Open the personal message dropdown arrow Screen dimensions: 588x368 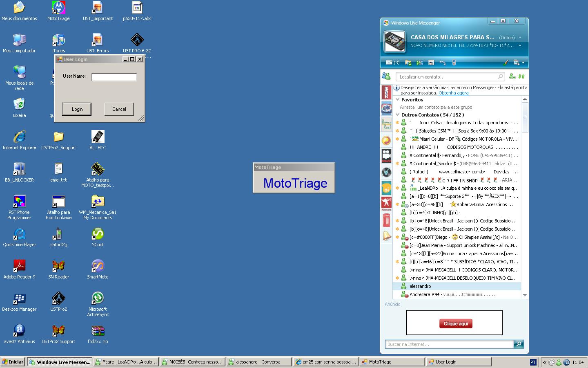520,45
